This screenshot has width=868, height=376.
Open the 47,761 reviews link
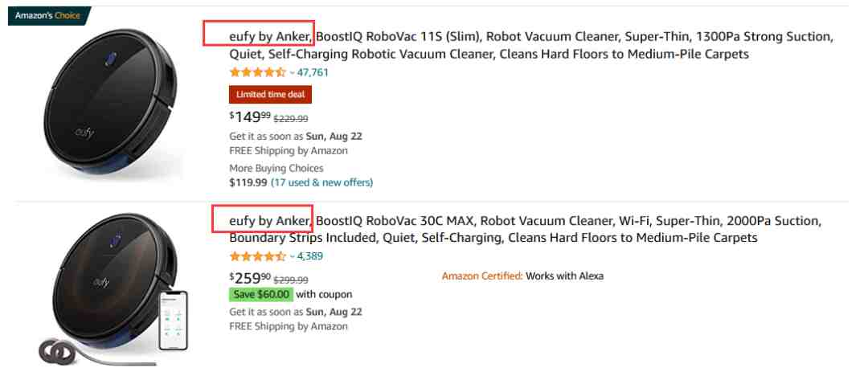point(313,72)
